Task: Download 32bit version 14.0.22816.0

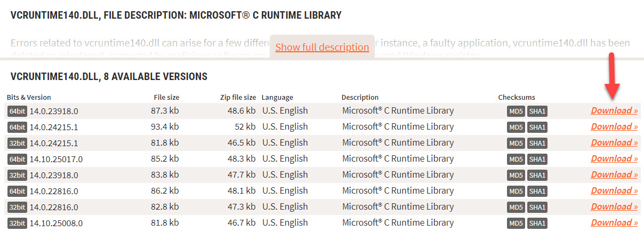Action: coord(614,206)
